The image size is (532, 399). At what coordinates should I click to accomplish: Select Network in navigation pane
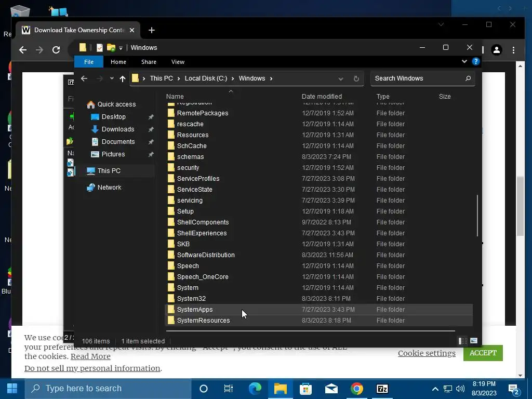109,187
